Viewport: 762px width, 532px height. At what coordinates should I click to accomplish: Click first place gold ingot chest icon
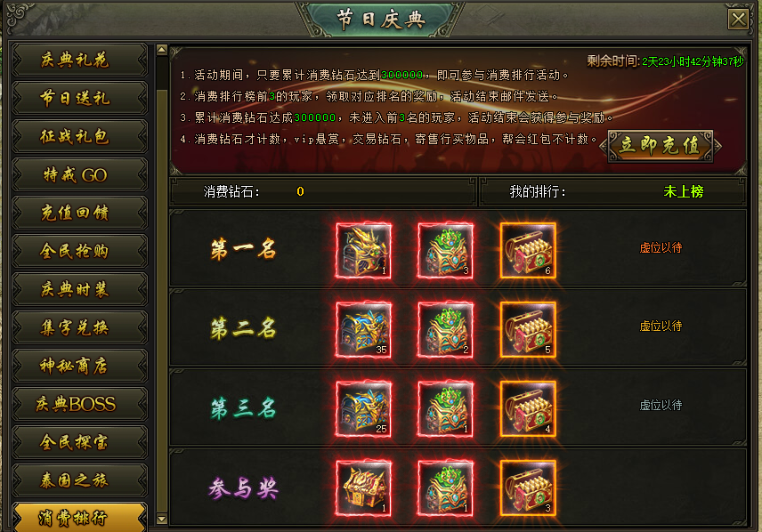528,251
